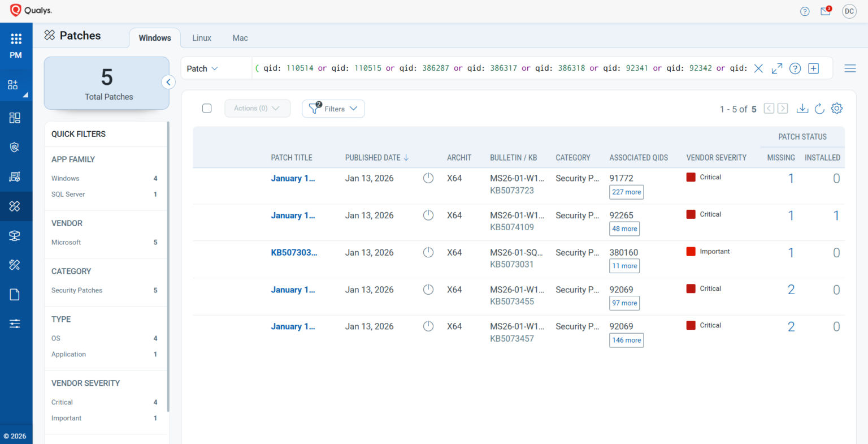
Task: Switch to the Mac tab
Action: pos(240,38)
